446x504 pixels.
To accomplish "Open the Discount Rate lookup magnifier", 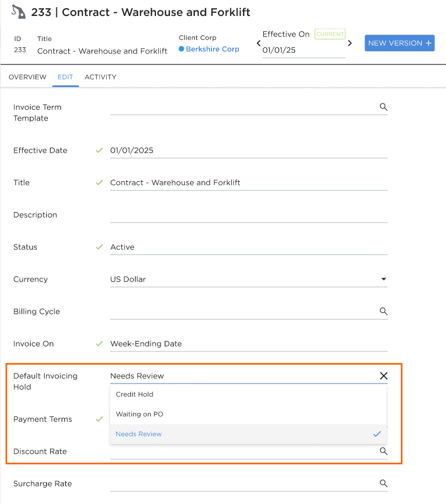I will point(383,451).
